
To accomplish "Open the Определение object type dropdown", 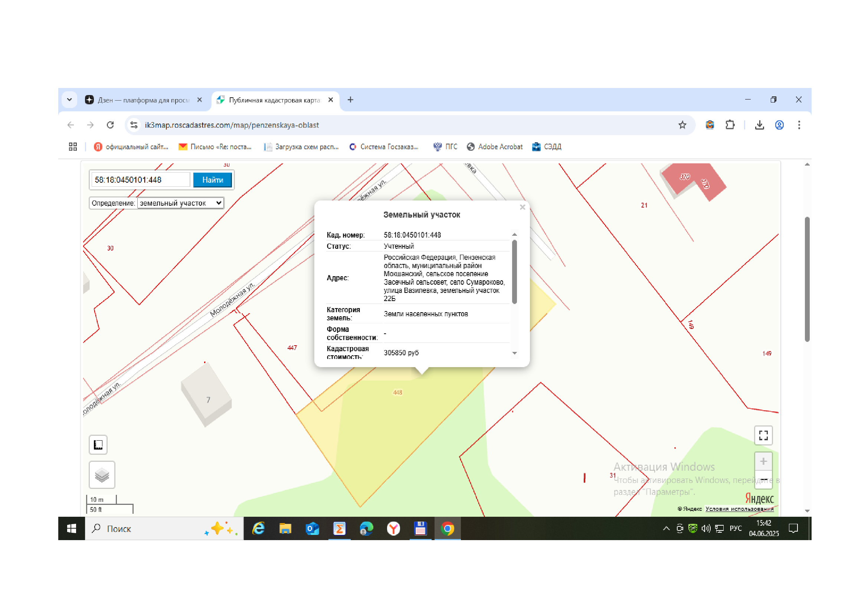I will point(180,203).
